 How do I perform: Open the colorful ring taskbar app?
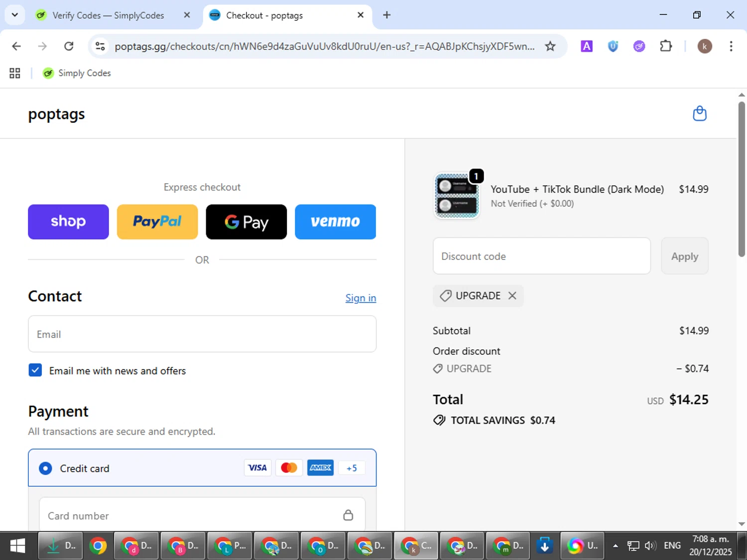pos(582,546)
